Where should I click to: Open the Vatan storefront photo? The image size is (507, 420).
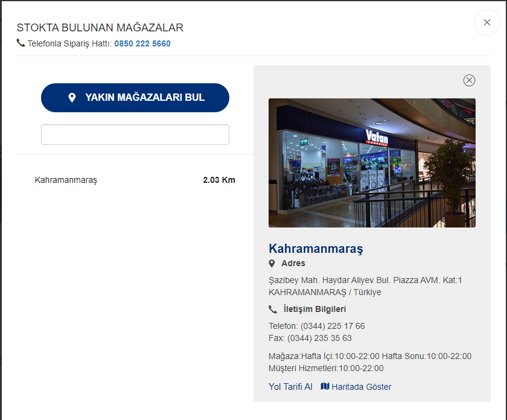pos(372,163)
